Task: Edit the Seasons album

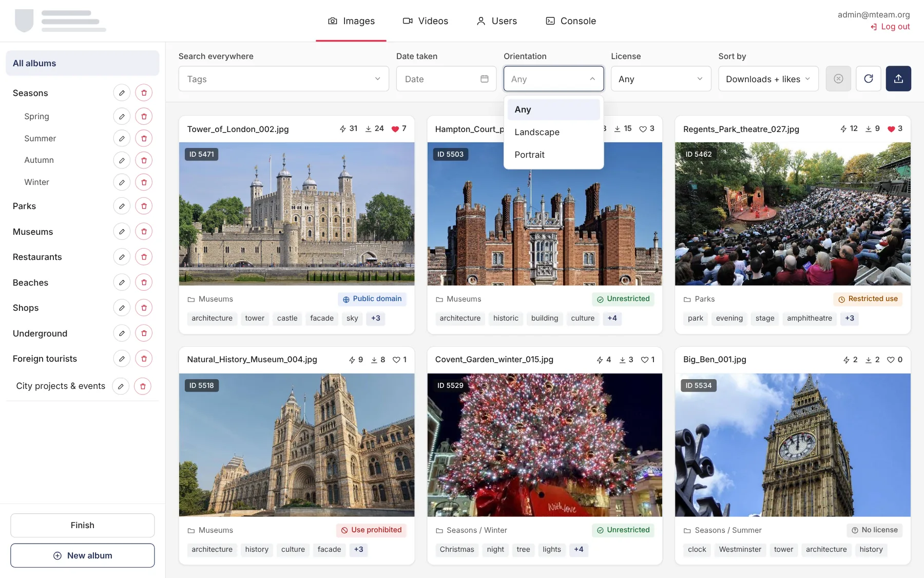Action: coord(122,93)
